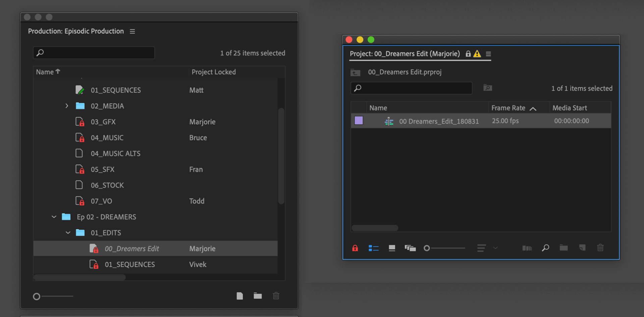
Task: Click the Clear trash icon in Project panel
Action: (x=600, y=248)
